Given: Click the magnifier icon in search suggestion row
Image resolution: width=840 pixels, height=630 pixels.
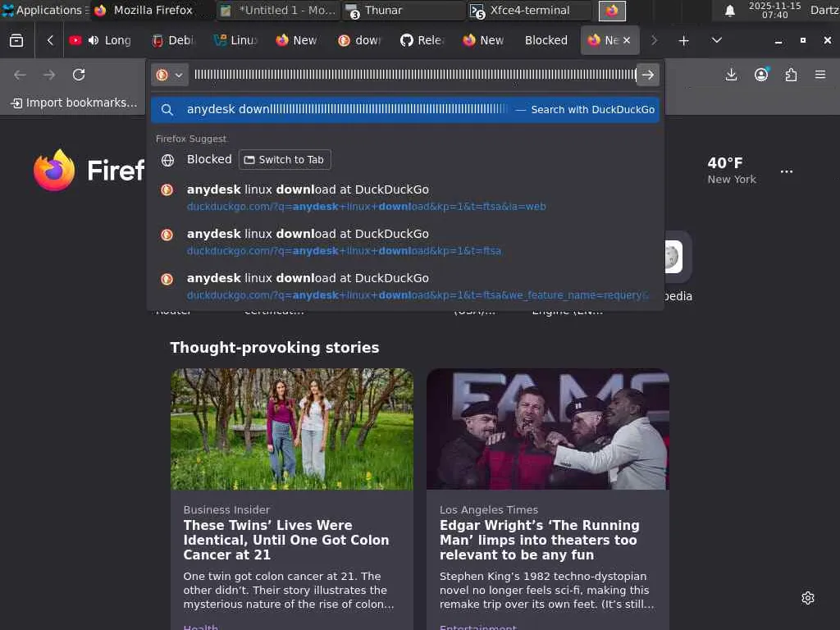Looking at the screenshot, I should [167, 110].
